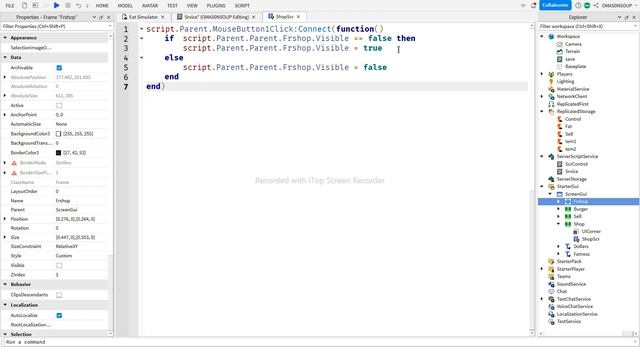Switch to the Srvice script tab
Screen dimensions: 640x360
tap(216, 17)
